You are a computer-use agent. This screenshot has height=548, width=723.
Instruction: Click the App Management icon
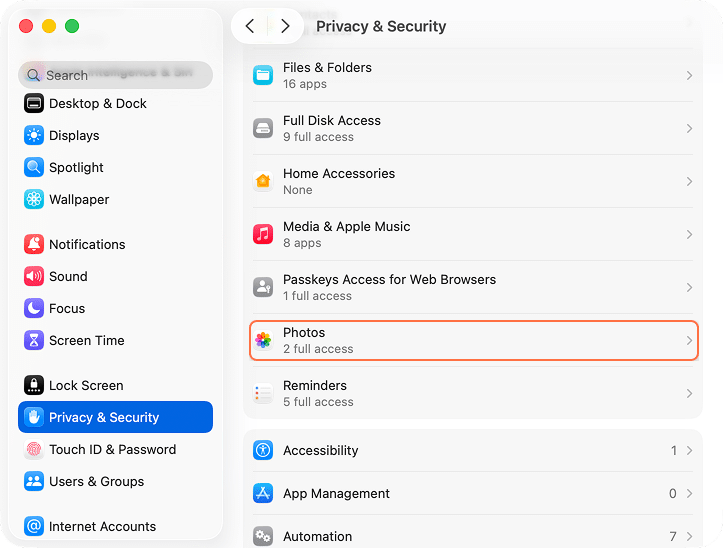pyautogui.click(x=263, y=493)
